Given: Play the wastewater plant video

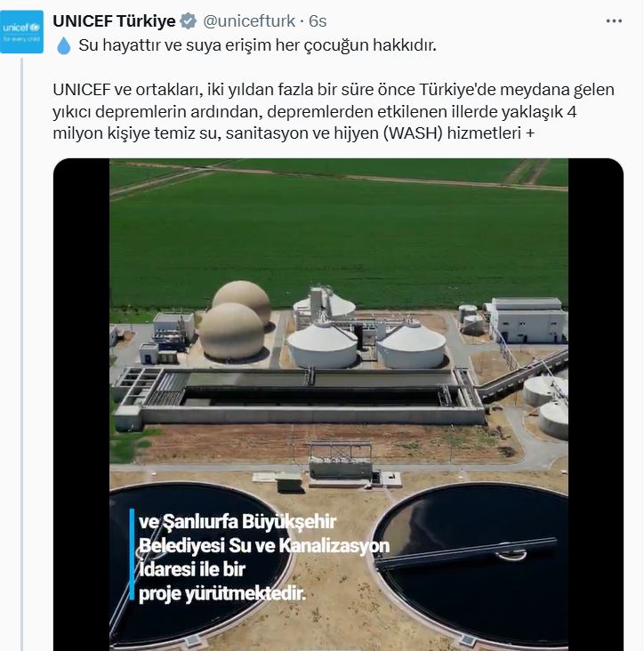Looking at the screenshot, I should [x=338, y=405].
